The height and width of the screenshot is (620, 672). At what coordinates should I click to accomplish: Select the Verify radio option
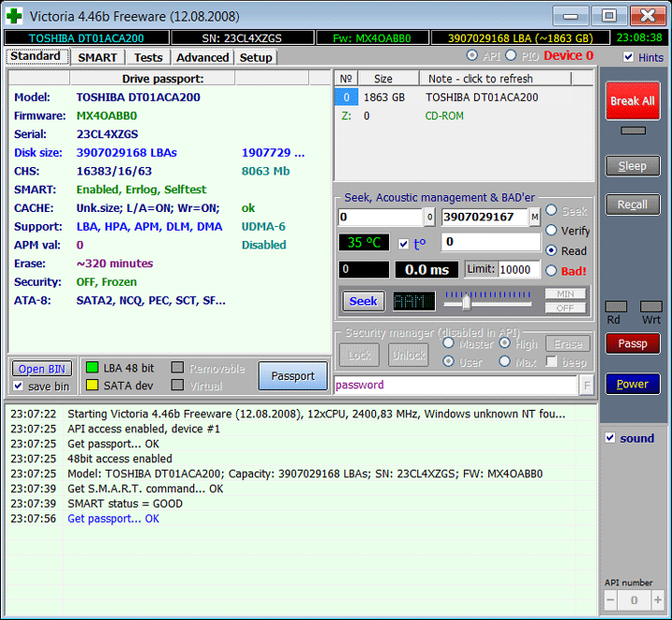click(x=552, y=231)
